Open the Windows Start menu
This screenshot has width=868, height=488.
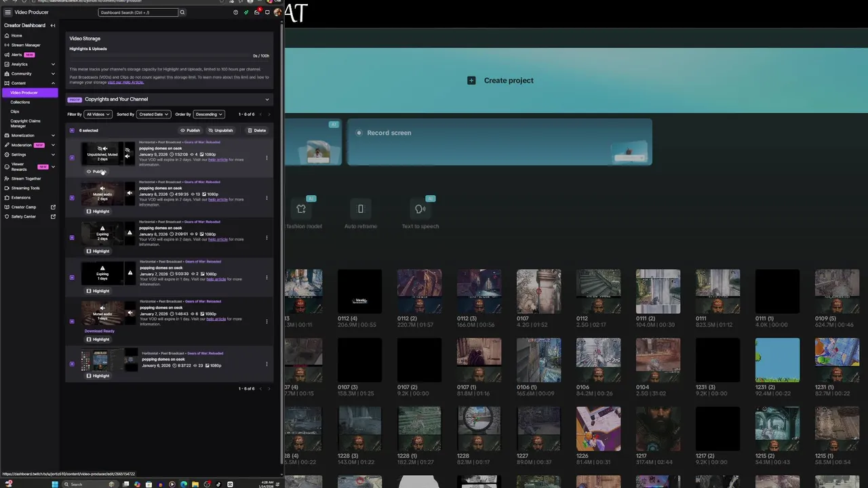point(55,484)
